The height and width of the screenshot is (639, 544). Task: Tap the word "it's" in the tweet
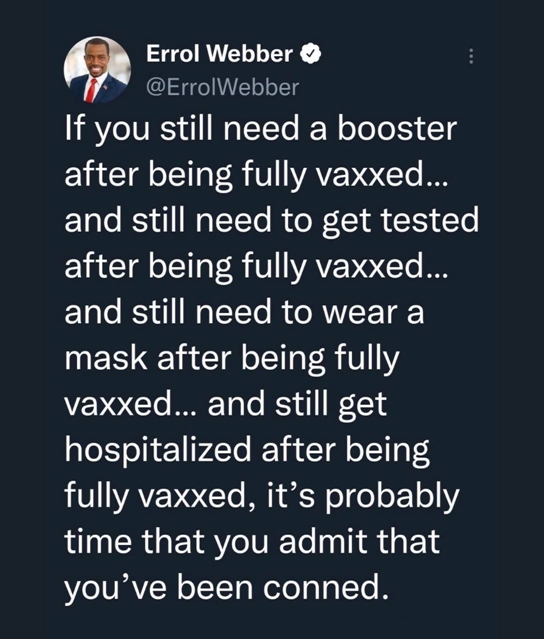pyautogui.click(x=291, y=497)
